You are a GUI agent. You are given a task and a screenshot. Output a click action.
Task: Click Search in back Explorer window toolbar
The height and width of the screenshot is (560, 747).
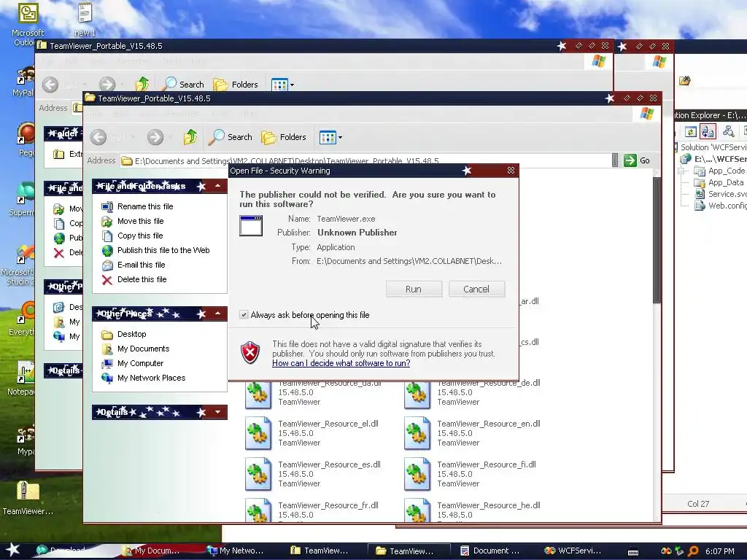coord(182,85)
